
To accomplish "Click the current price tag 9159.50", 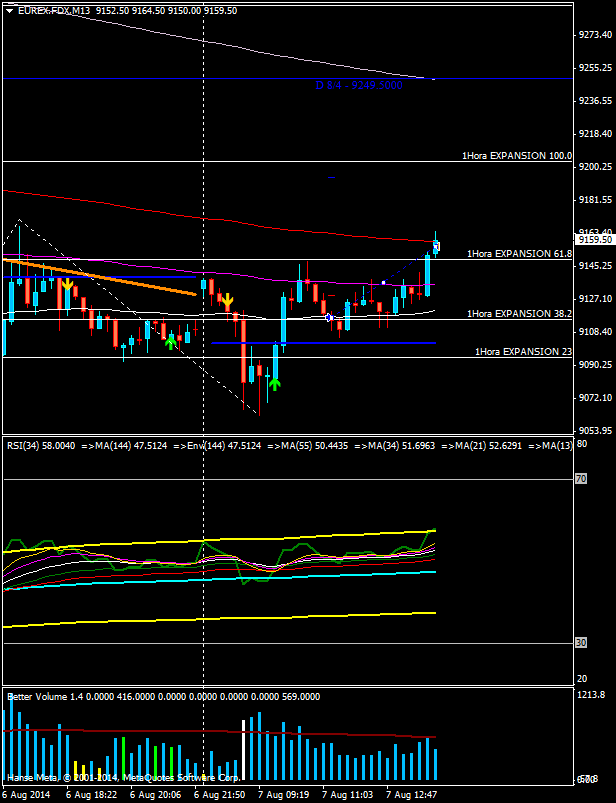I will point(594,240).
